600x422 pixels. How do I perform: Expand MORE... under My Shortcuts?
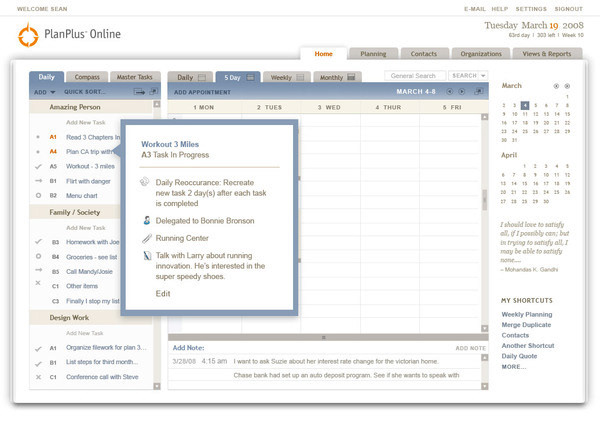point(514,367)
